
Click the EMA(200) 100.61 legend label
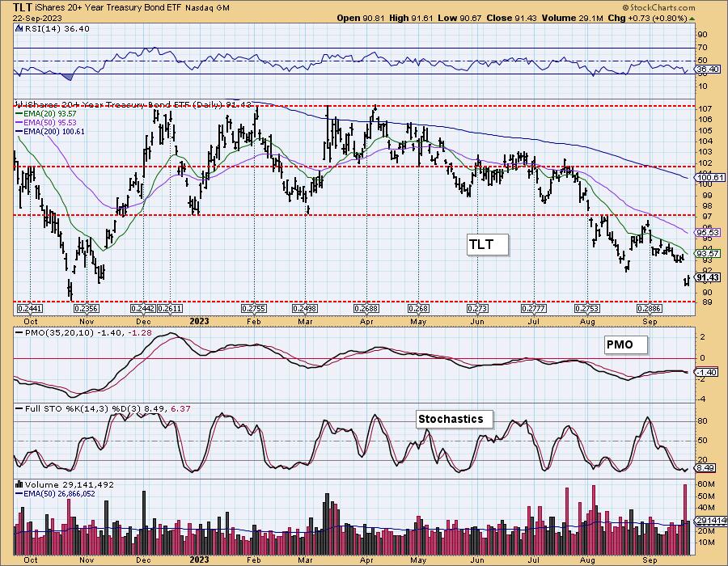coord(54,131)
